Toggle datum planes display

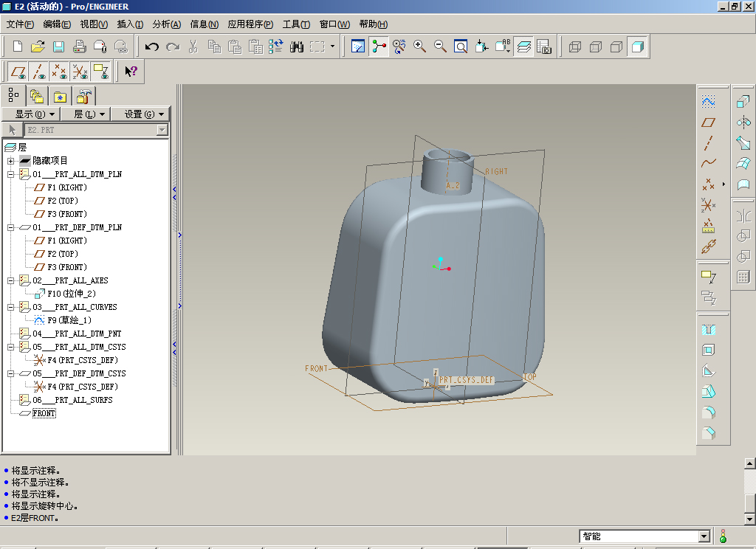point(18,72)
